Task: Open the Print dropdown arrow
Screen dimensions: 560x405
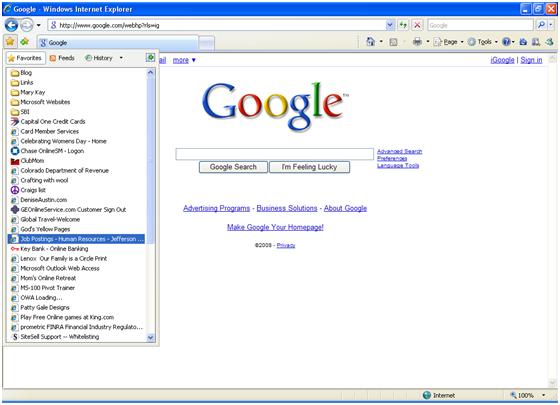Action: [428, 42]
